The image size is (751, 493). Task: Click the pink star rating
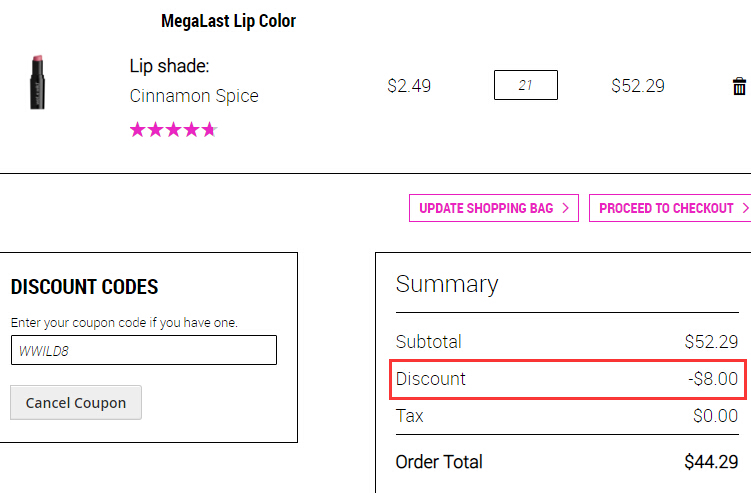(x=173, y=129)
